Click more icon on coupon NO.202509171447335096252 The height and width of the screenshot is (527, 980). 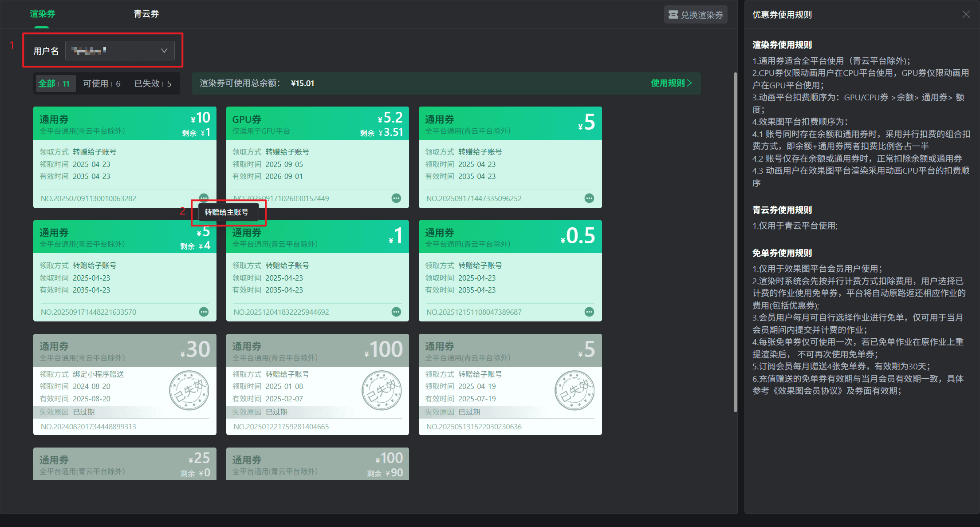(x=589, y=198)
